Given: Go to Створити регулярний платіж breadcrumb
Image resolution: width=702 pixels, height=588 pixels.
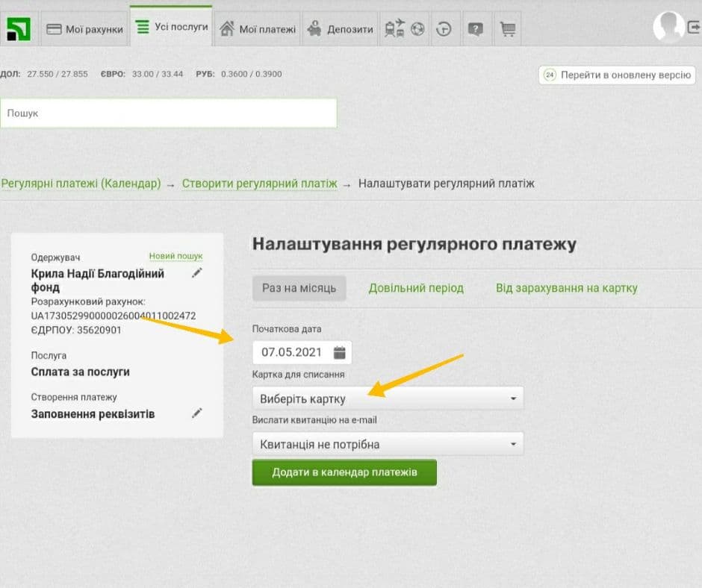Looking at the screenshot, I should (259, 184).
